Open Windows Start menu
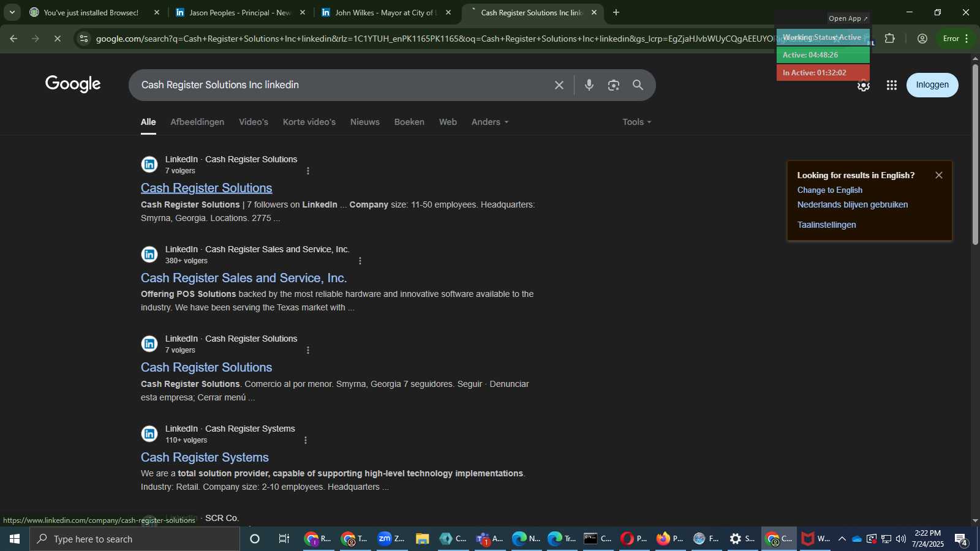 [x=15, y=539]
